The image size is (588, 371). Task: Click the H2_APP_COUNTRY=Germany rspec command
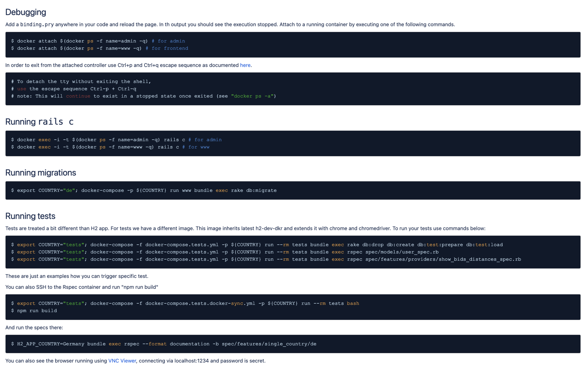coord(164,344)
